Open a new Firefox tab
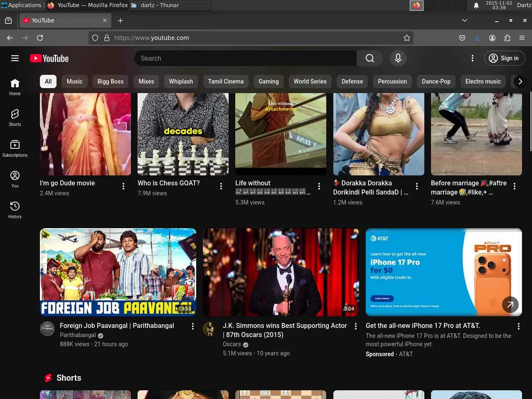This screenshot has height=399, width=532. click(121, 20)
